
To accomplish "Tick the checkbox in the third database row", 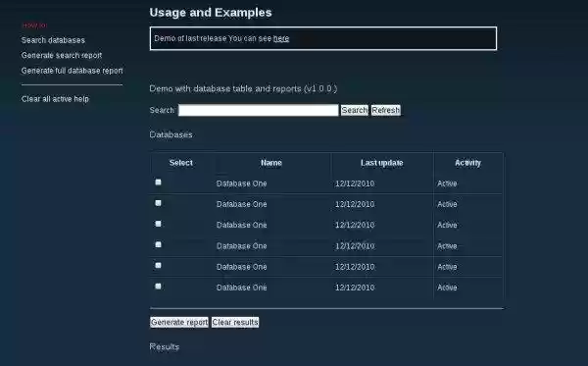I will [158, 224].
